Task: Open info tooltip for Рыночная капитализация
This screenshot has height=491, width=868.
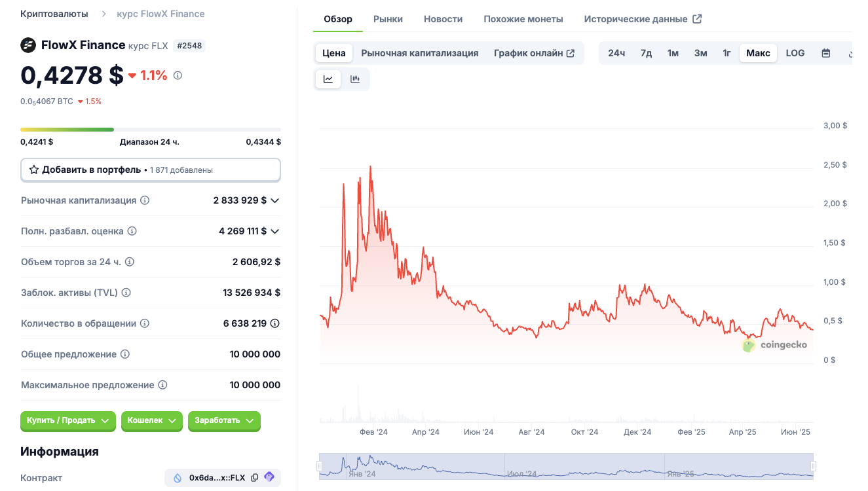Action: (x=145, y=200)
